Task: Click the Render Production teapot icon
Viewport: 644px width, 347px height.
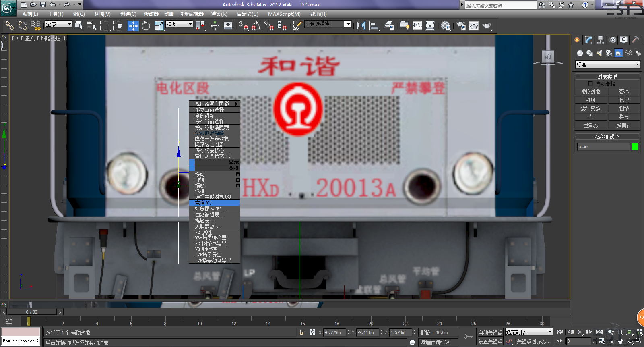Action: coord(487,26)
